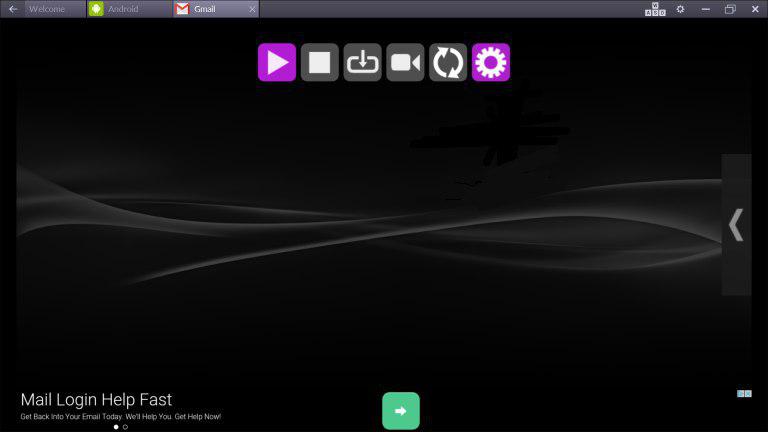The height and width of the screenshot is (432, 768).
Task: Click the green arrow ad button
Action: pos(400,411)
